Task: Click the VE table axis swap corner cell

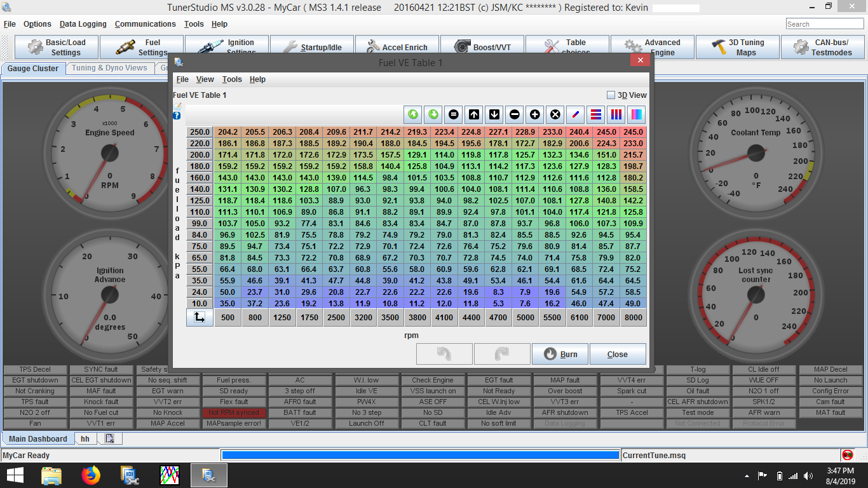Action: pos(200,317)
